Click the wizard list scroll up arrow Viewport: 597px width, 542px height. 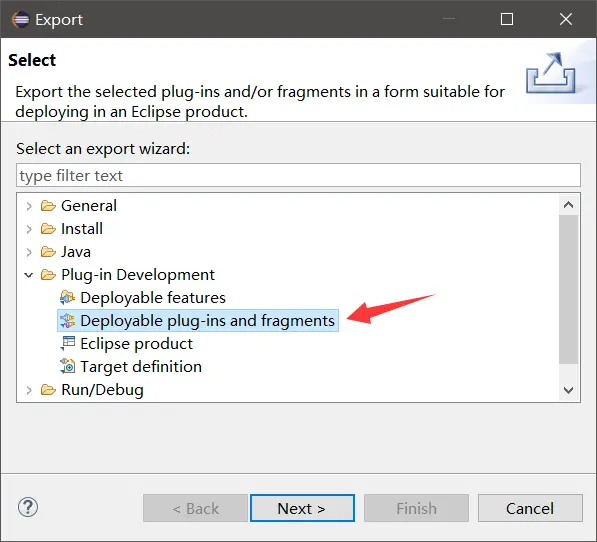568,205
